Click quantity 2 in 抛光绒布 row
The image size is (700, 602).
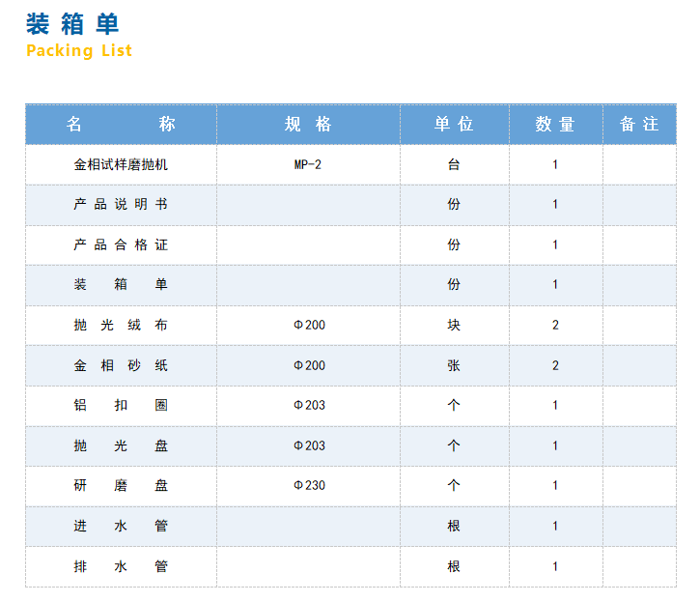[556, 325]
